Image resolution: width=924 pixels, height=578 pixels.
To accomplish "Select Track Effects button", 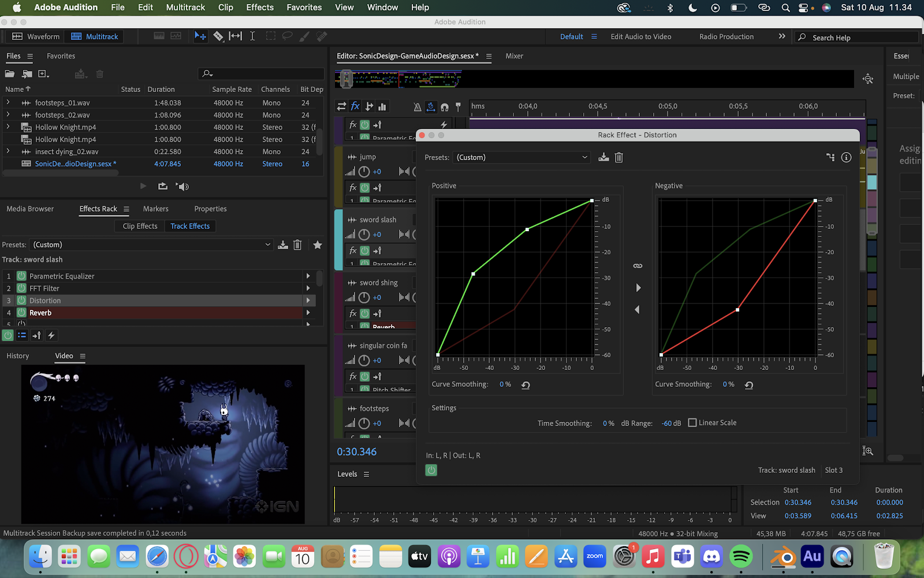I will click(190, 226).
